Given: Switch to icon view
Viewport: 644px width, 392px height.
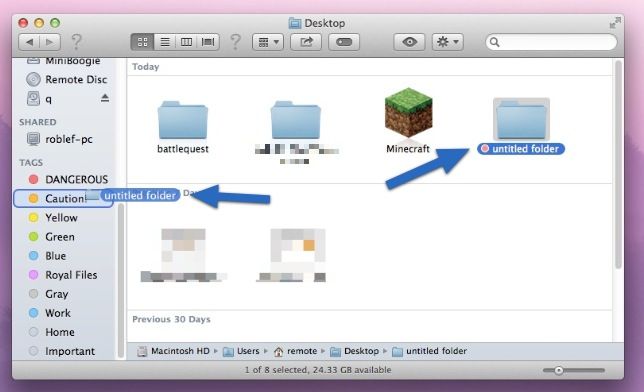Looking at the screenshot, I should (143, 42).
